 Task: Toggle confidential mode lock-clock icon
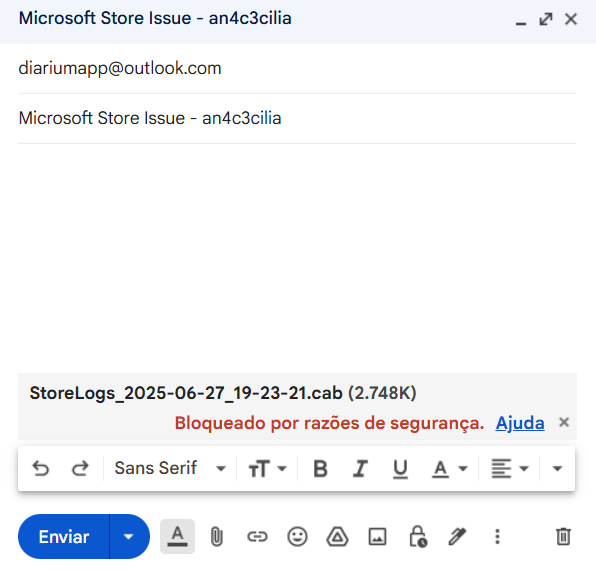[x=418, y=536]
